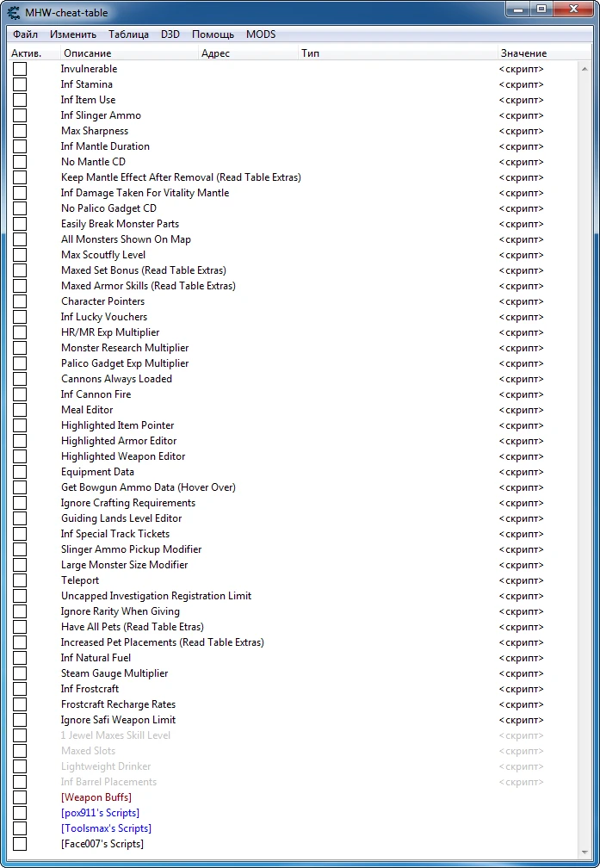Select the Steam Gauge Multiplier entry
The height and width of the screenshot is (868, 600).
(114, 673)
